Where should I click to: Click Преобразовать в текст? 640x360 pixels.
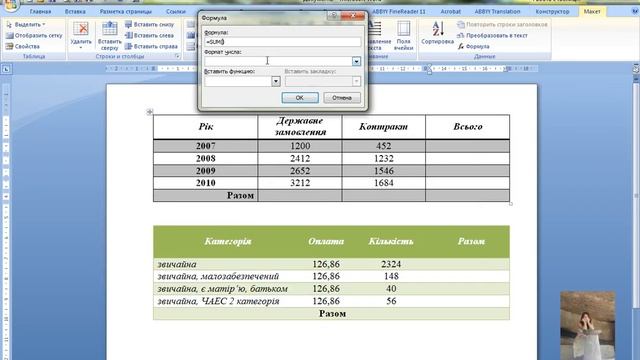click(x=492, y=36)
